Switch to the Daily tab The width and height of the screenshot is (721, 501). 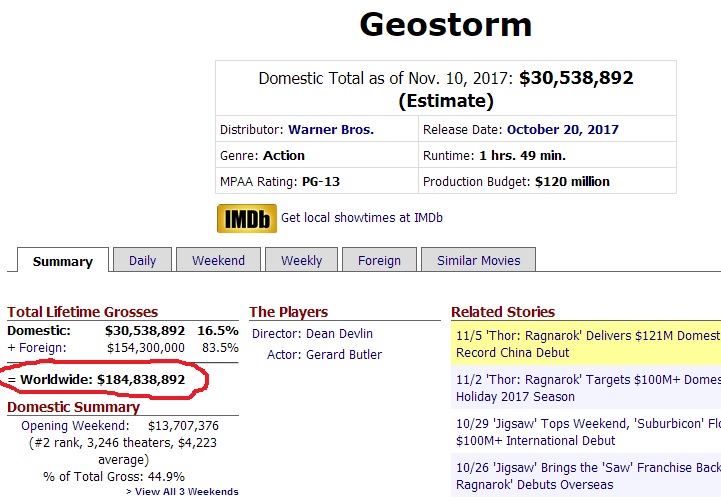pyautogui.click(x=142, y=260)
